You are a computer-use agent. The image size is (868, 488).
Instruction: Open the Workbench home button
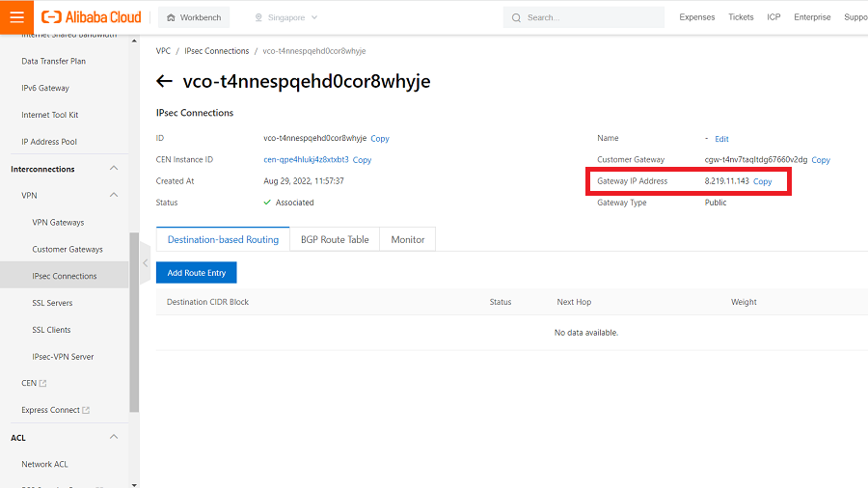194,17
